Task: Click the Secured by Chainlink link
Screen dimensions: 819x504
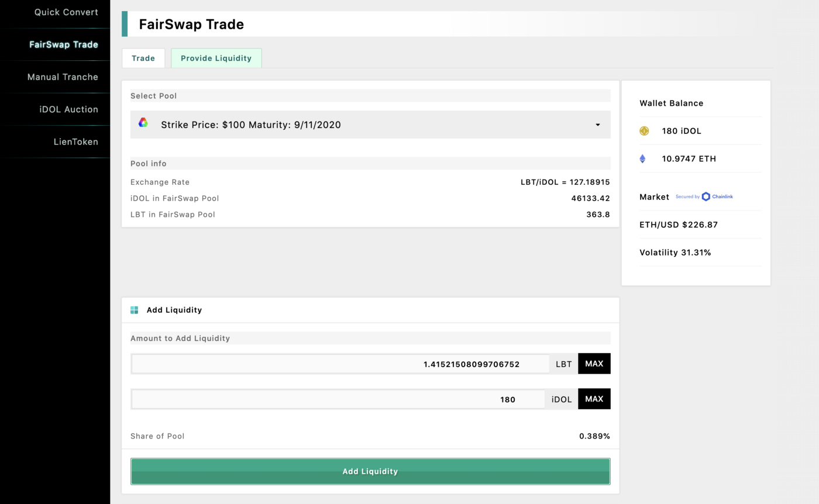Action: [704, 196]
